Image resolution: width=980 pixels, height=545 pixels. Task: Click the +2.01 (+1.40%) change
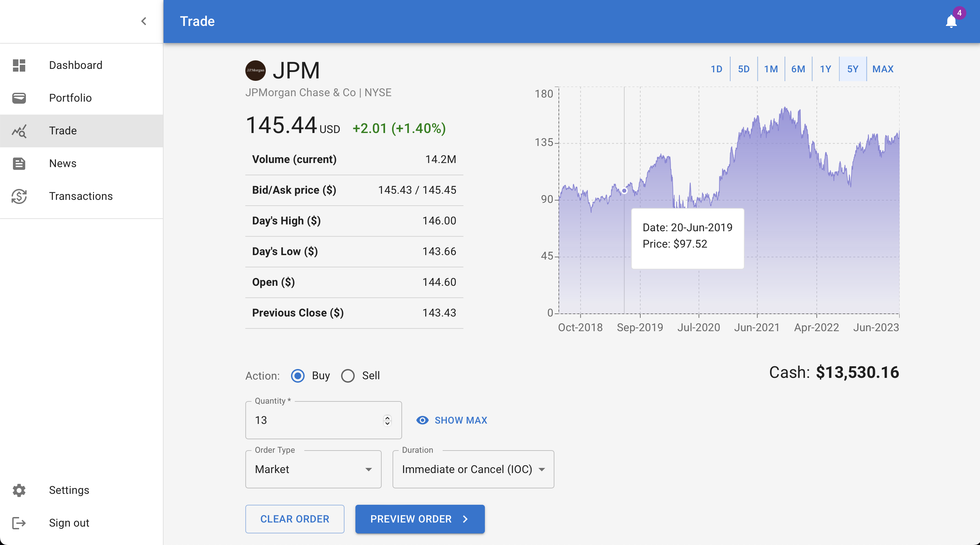pyautogui.click(x=399, y=128)
